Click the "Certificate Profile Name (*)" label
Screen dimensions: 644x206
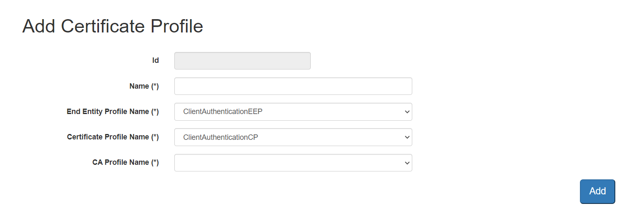113,137
